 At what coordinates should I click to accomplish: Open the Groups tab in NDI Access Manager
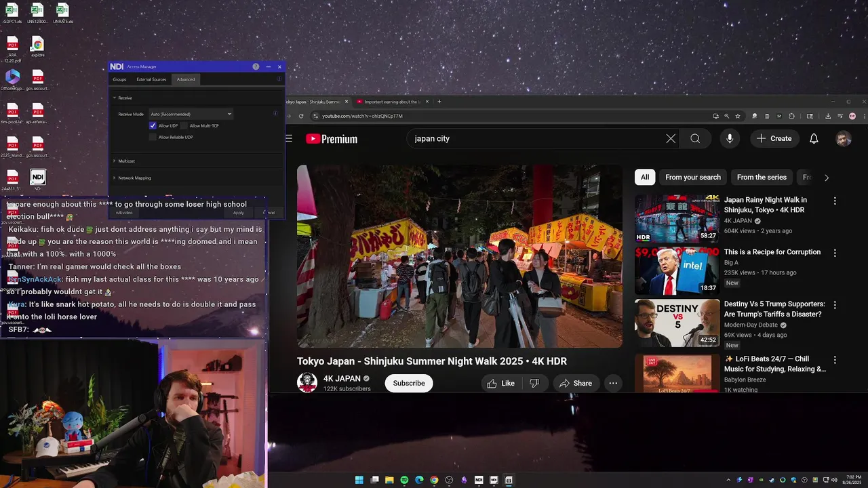coord(119,79)
